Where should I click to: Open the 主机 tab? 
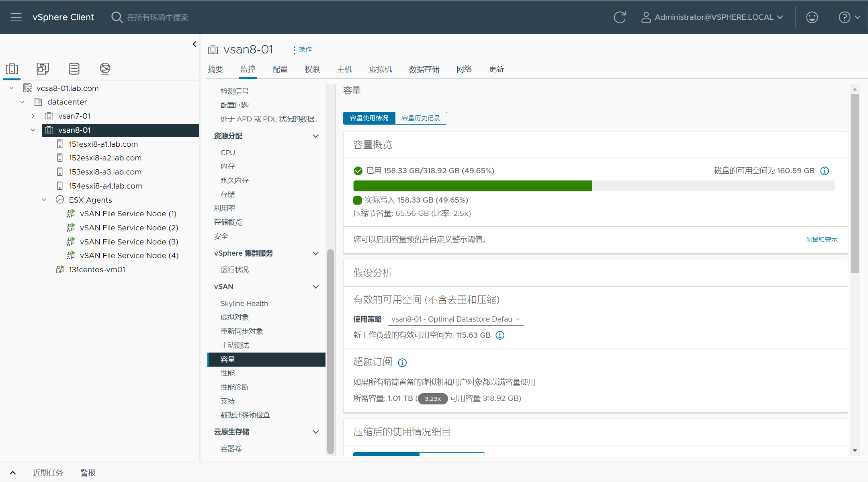click(344, 69)
